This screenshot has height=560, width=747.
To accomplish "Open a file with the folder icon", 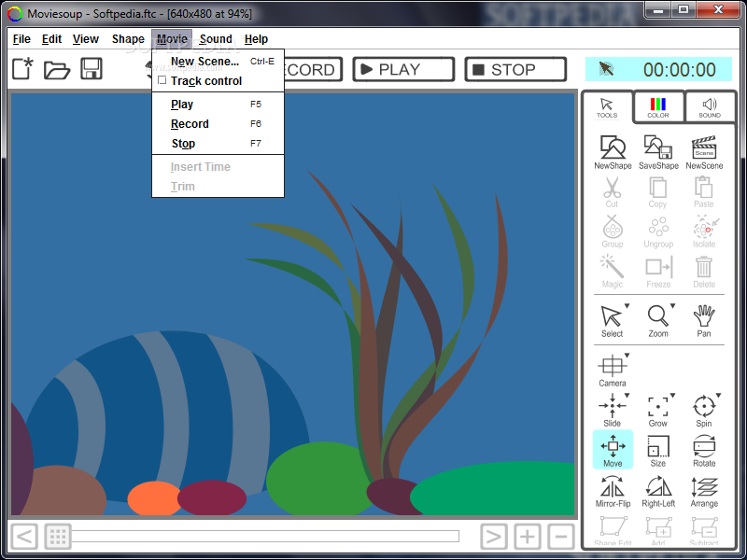I will pyautogui.click(x=57, y=69).
